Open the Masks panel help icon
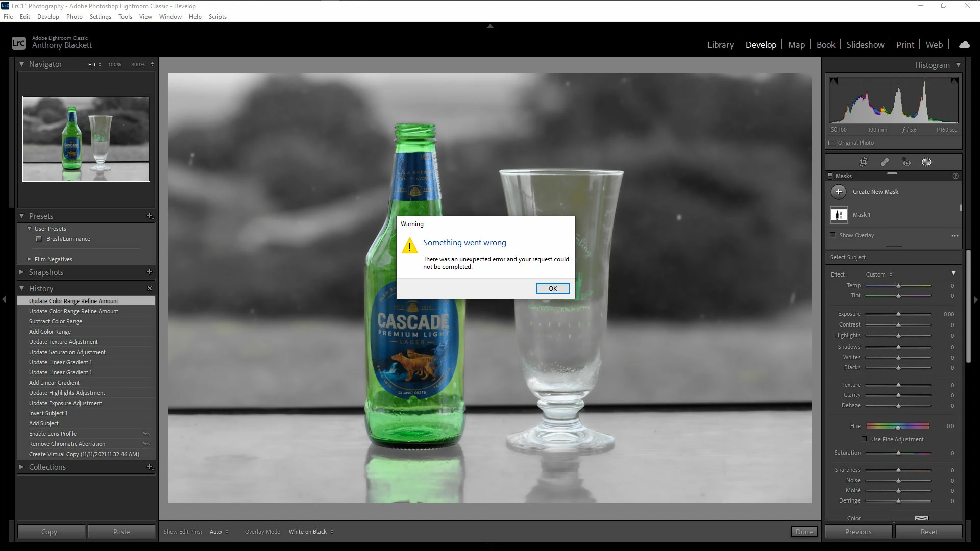Image resolution: width=980 pixels, height=551 pixels. [955, 176]
